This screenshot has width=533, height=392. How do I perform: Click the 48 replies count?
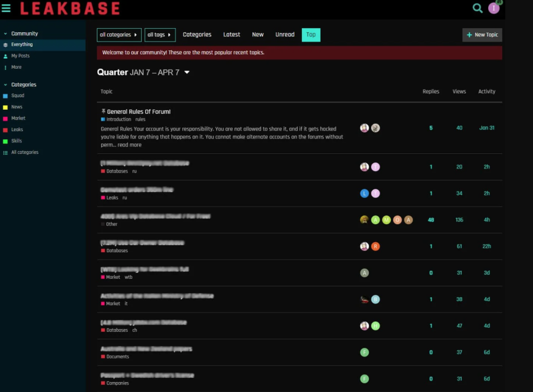click(x=430, y=220)
